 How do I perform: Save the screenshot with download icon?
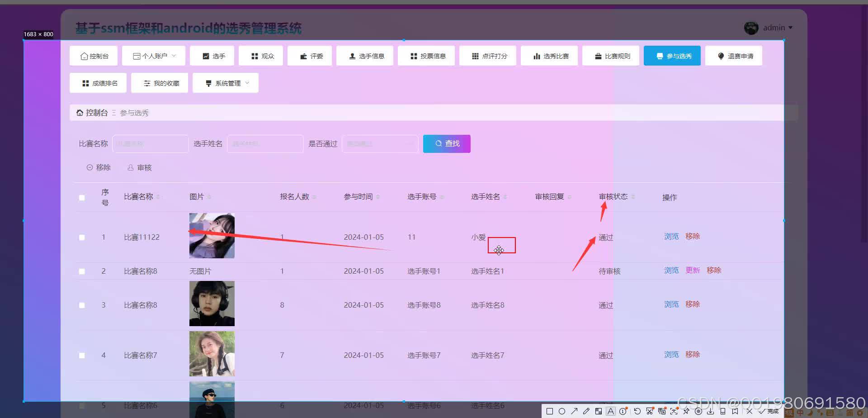coord(710,411)
